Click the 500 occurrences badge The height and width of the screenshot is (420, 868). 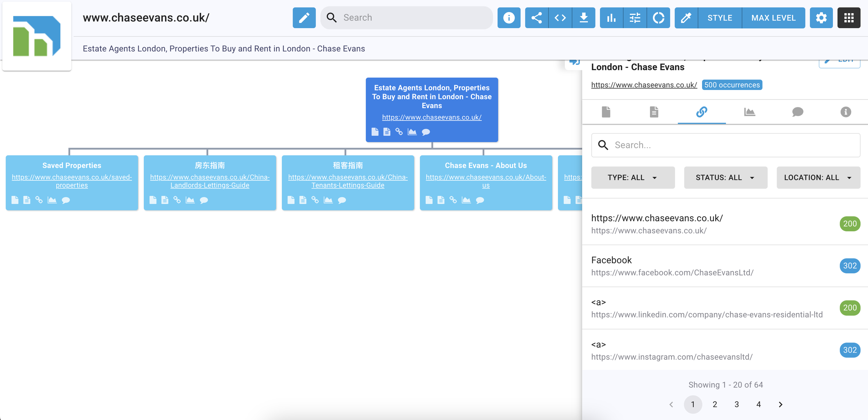coord(732,85)
